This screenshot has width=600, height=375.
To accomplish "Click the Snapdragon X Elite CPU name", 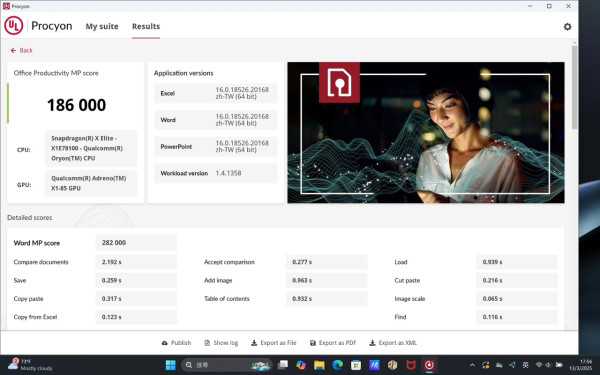I will coord(91,148).
